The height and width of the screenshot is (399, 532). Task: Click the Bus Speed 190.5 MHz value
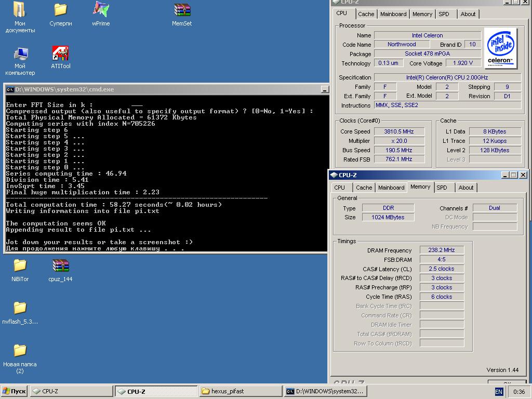pyautogui.click(x=399, y=150)
